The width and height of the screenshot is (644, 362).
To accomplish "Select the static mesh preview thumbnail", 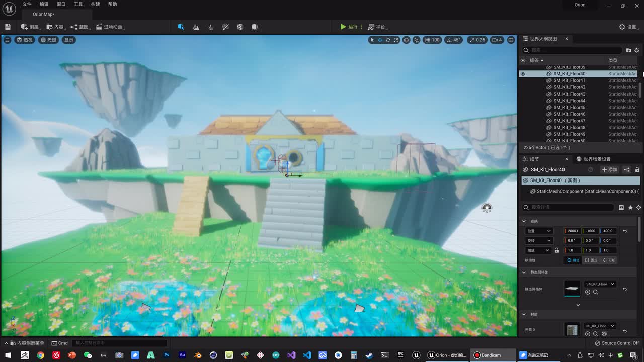I will point(572,289).
